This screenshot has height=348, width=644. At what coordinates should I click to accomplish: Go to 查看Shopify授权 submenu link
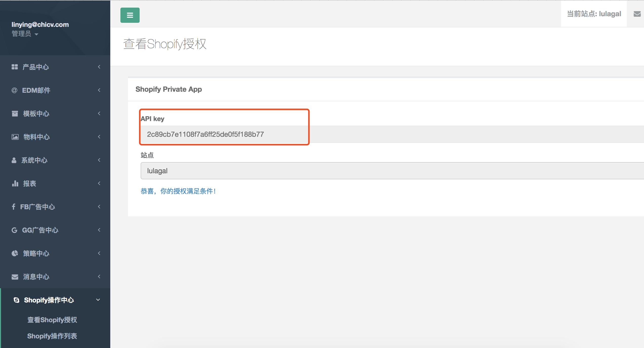tap(52, 320)
